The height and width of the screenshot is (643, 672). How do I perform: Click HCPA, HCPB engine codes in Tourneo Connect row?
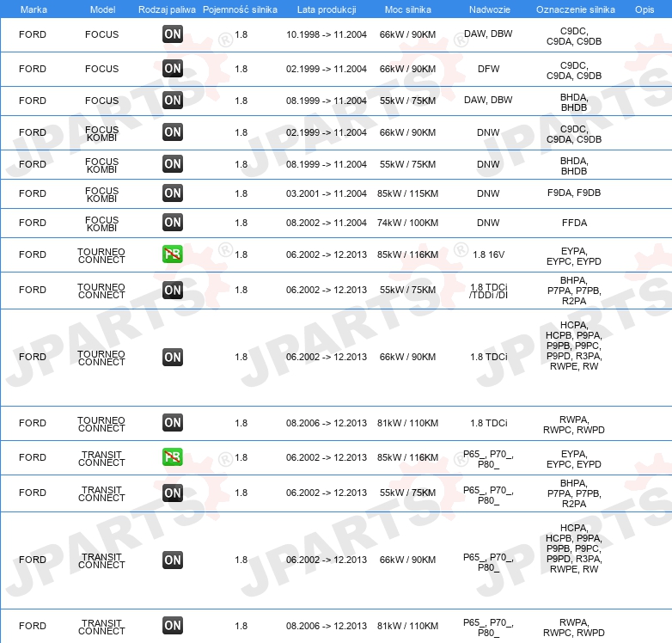[574, 346]
